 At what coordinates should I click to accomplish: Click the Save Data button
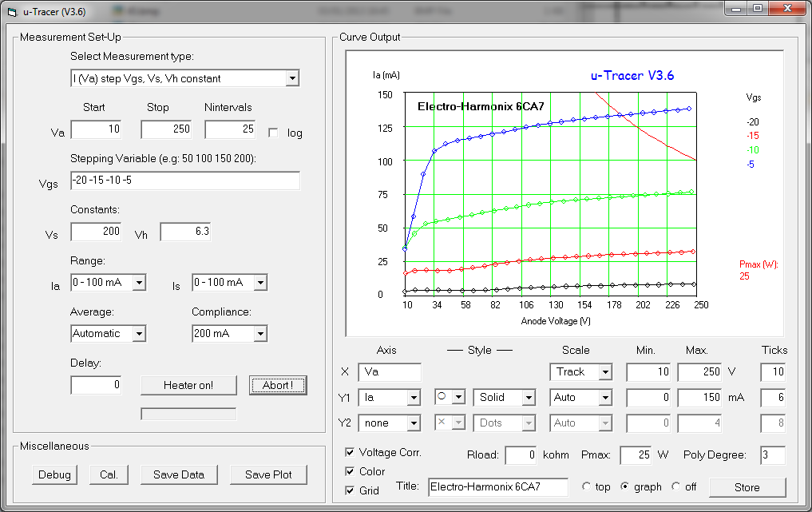click(179, 474)
